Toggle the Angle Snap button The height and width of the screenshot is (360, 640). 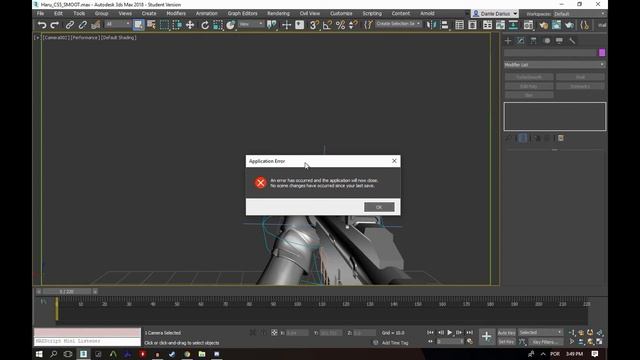click(x=327, y=25)
